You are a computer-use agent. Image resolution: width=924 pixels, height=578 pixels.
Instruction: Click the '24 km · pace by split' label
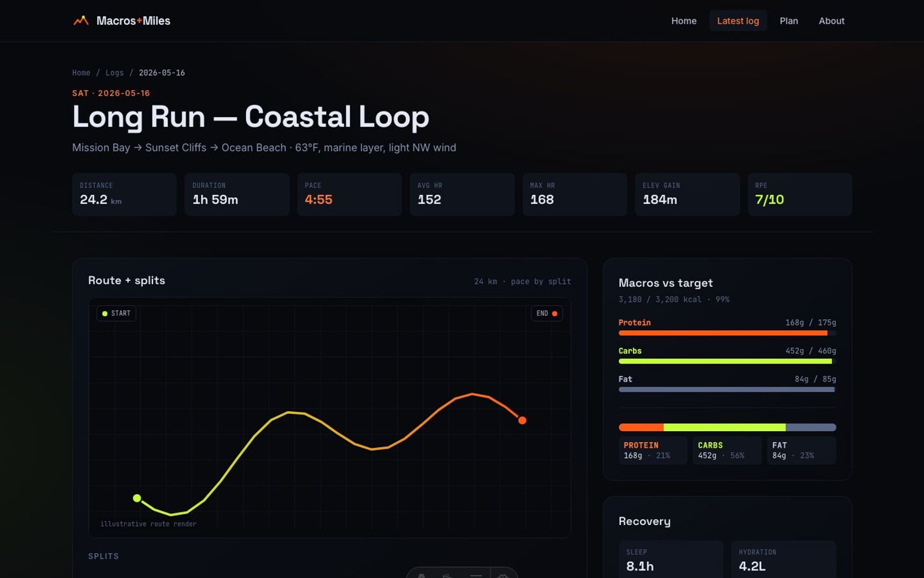(x=523, y=281)
